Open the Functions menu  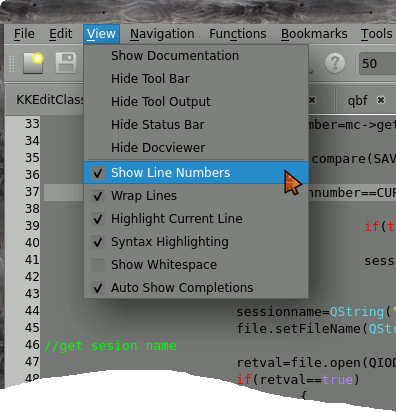pyautogui.click(x=238, y=34)
